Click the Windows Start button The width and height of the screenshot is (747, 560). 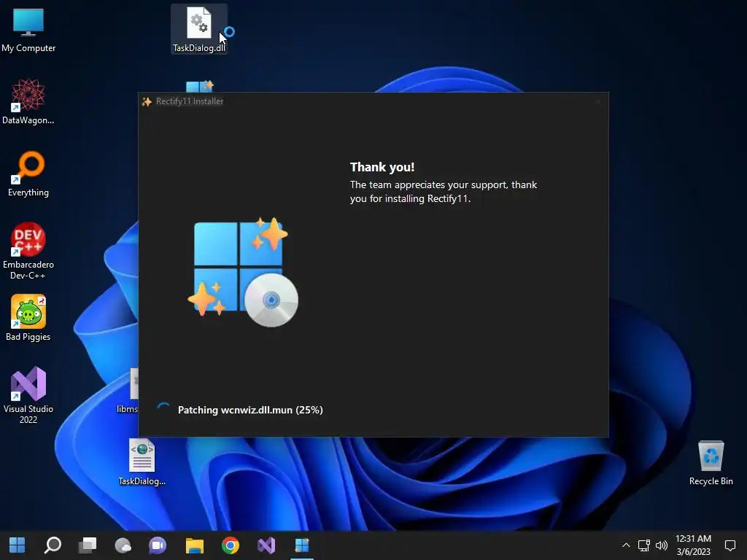coord(18,545)
